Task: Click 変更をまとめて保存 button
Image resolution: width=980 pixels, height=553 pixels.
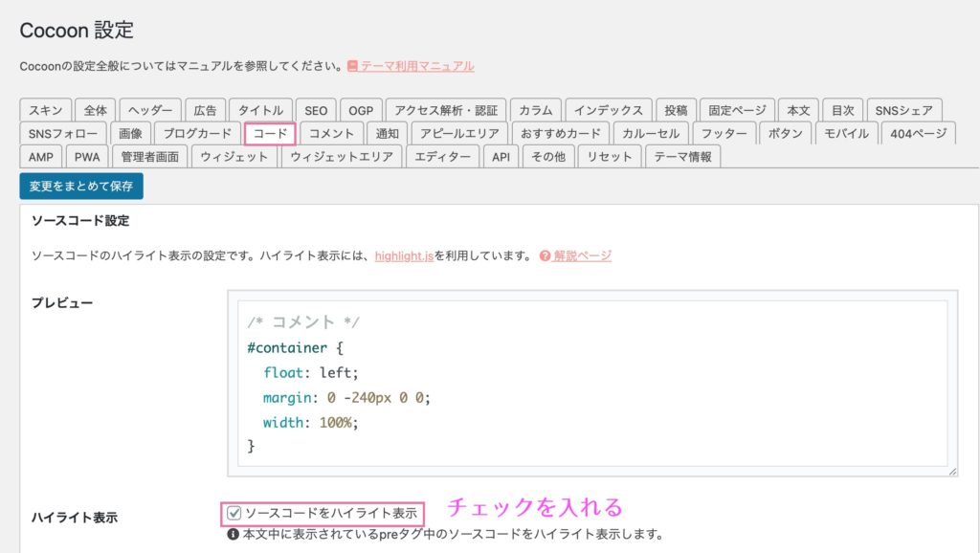Action: tap(81, 187)
